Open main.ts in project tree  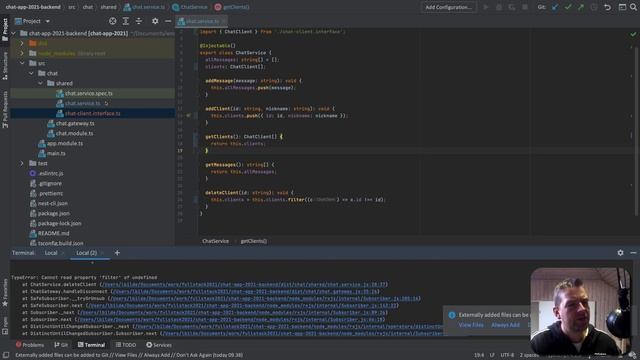(56, 153)
